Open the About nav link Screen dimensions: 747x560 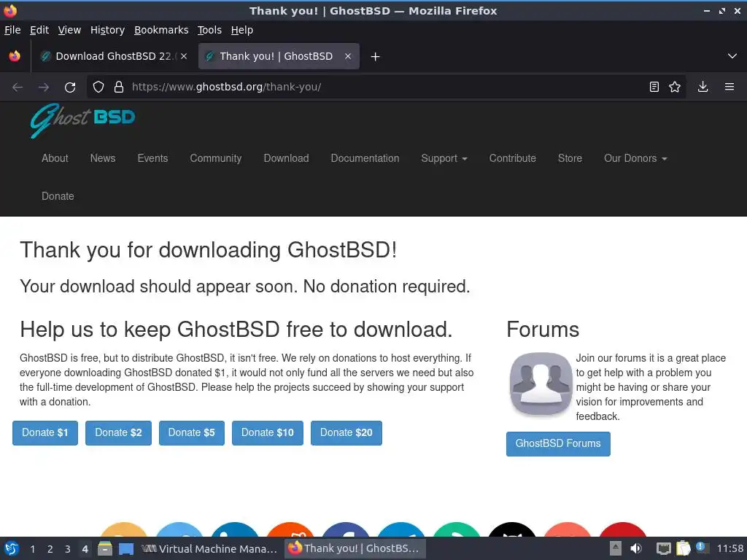coord(55,158)
